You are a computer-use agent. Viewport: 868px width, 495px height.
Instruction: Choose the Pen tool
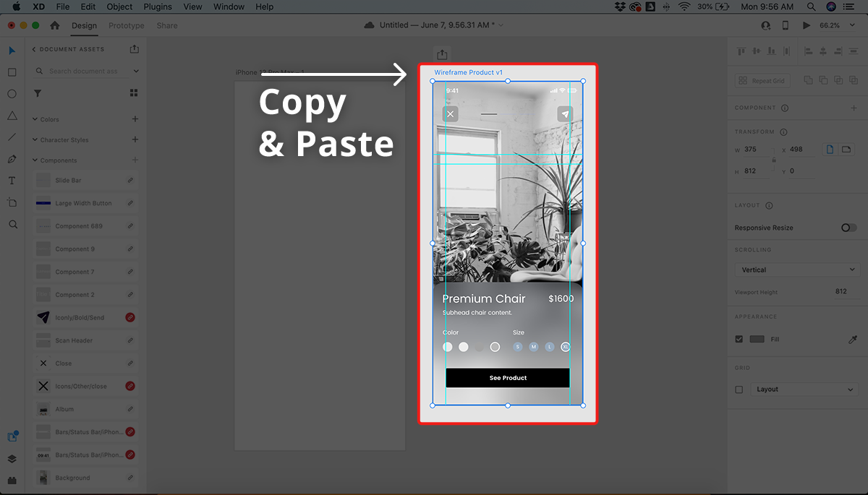click(12, 159)
